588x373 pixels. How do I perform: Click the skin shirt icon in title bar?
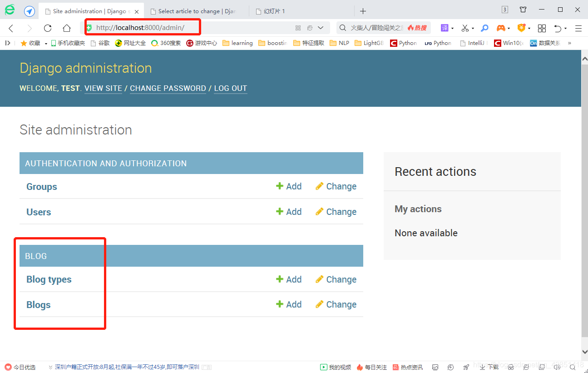click(x=523, y=10)
